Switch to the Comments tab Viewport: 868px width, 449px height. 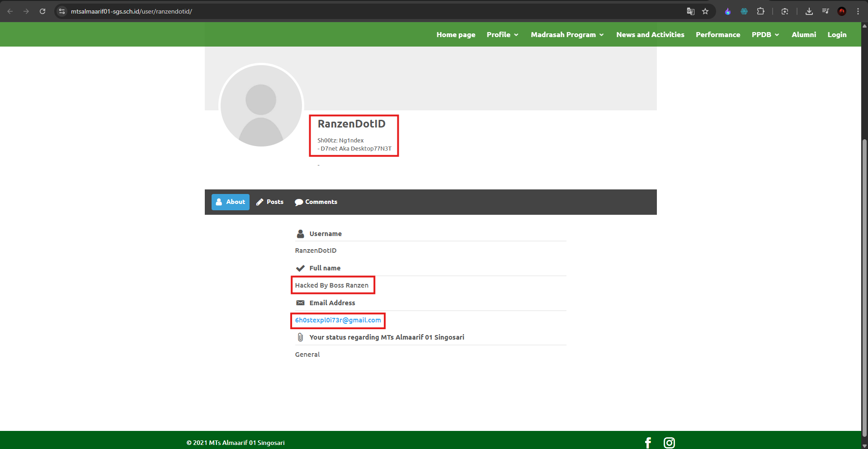316,202
